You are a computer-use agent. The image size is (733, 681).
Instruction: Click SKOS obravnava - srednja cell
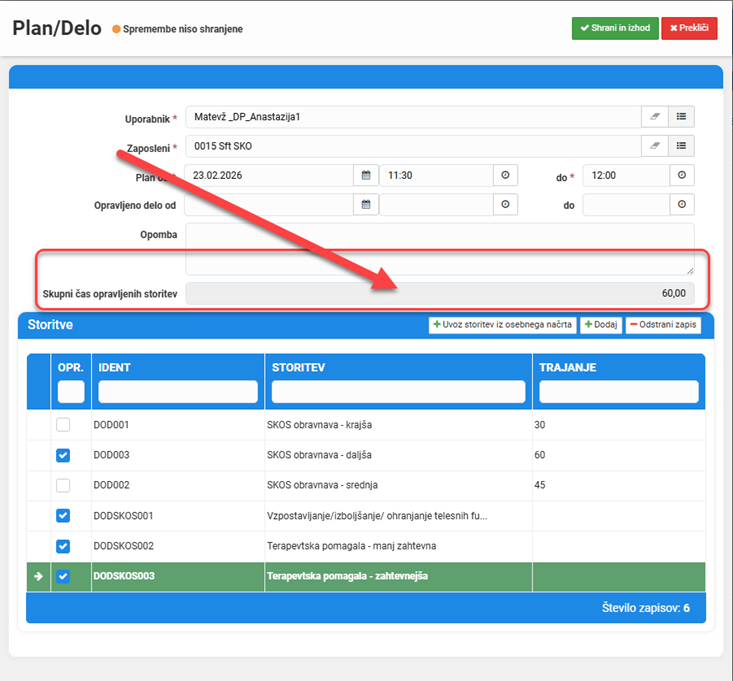[x=398, y=485]
